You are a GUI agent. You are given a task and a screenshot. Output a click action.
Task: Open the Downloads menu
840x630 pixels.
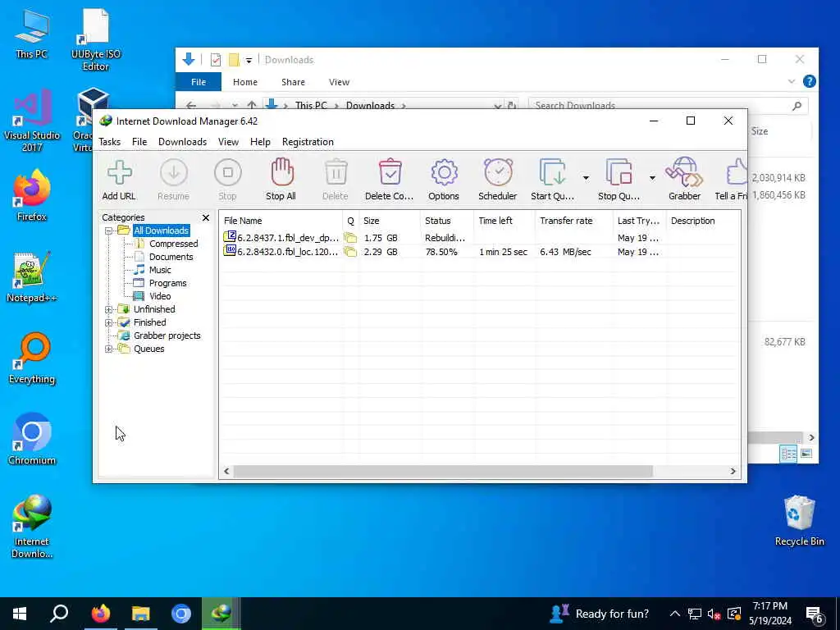182,142
